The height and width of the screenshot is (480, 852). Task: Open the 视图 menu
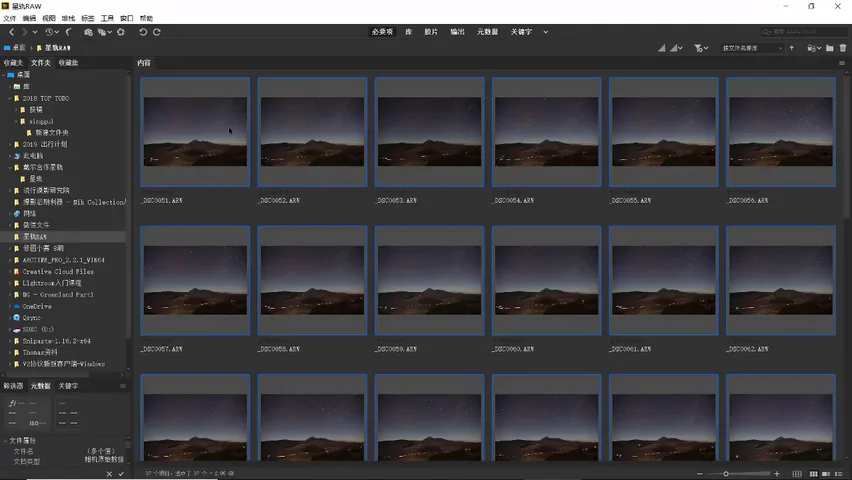click(x=49, y=18)
